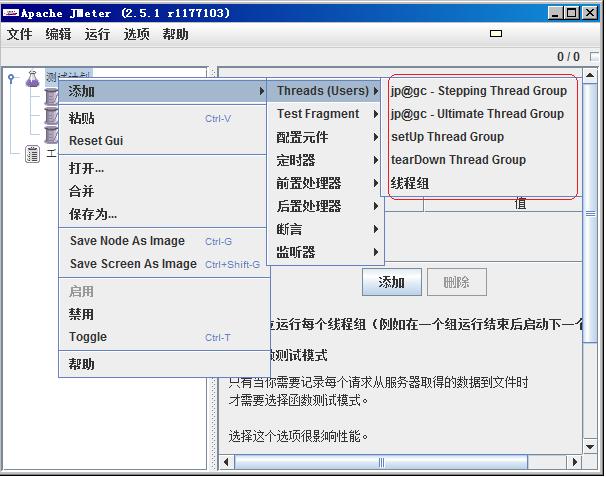Expand the 定时器 submenu
Image resolution: width=606 pixels, height=477 pixels.
[325, 160]
